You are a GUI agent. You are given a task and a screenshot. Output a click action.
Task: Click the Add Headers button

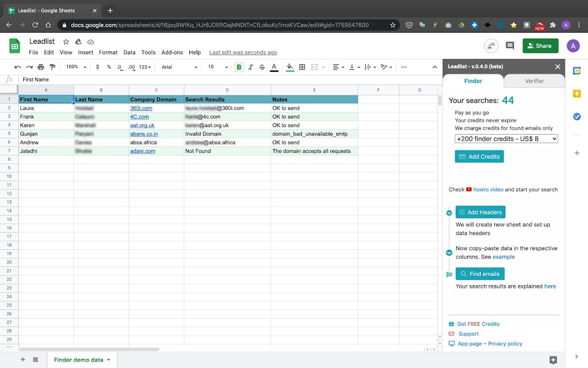(x=481, y=212)
